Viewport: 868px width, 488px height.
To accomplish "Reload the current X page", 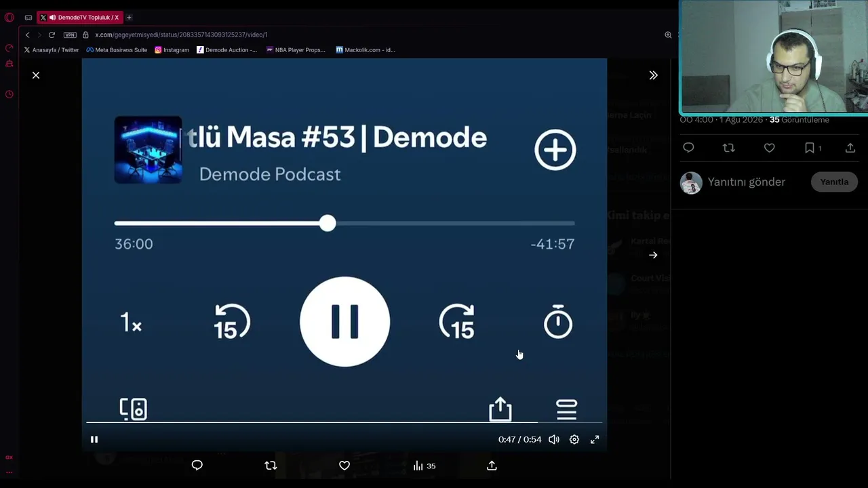I will 52,35.
